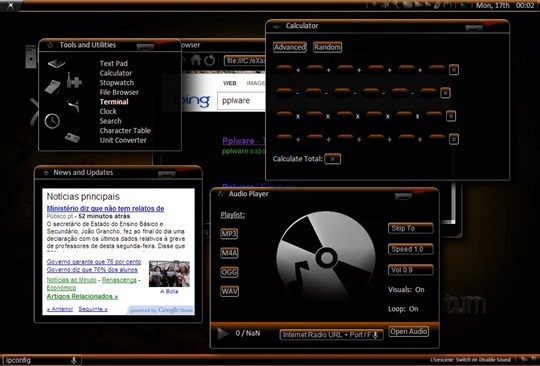Image resolution: width=540 pixels, height=366 pixels.
Task: Open Governo diz que 76% dos alunos link
Action: 92,270
